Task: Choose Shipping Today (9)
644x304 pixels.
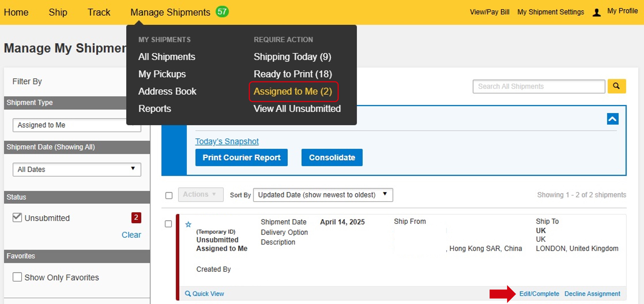Action: point(292,57)
